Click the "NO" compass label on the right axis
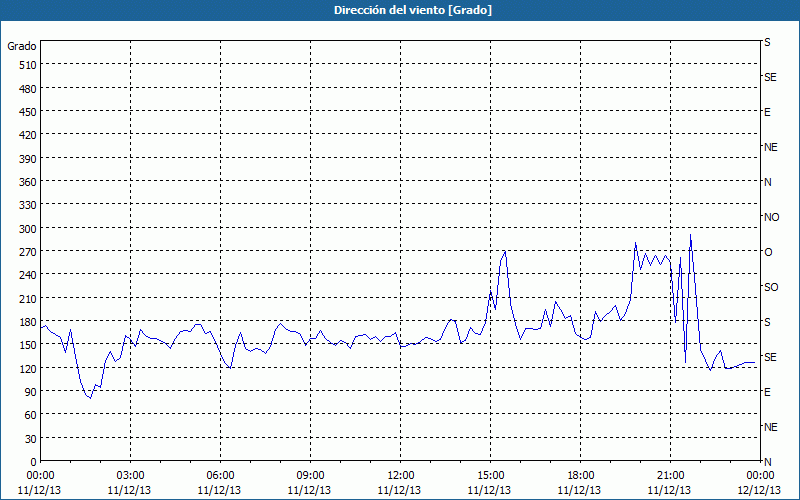 (x=771, y=217)
